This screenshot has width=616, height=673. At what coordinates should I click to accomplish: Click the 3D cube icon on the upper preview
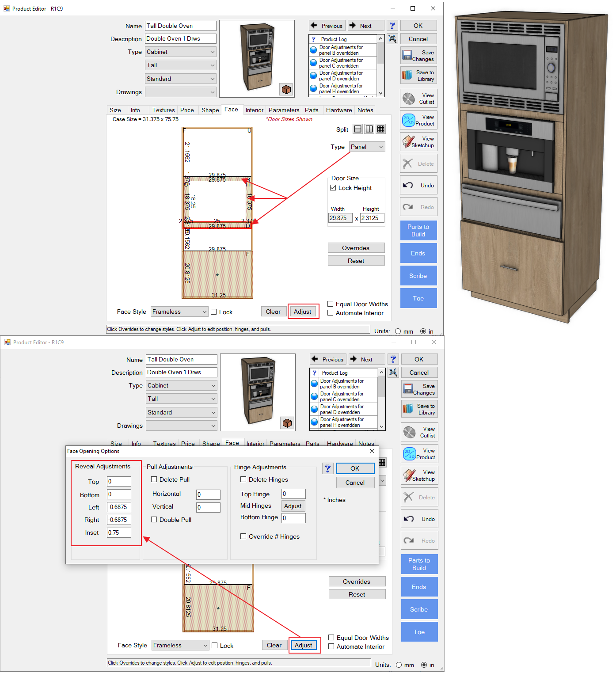click(286, 90)
